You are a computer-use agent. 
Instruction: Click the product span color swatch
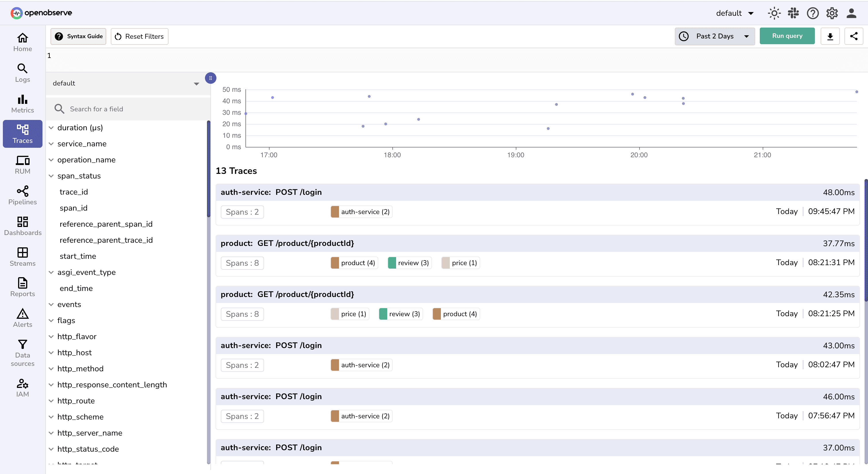tap(335, 263)
